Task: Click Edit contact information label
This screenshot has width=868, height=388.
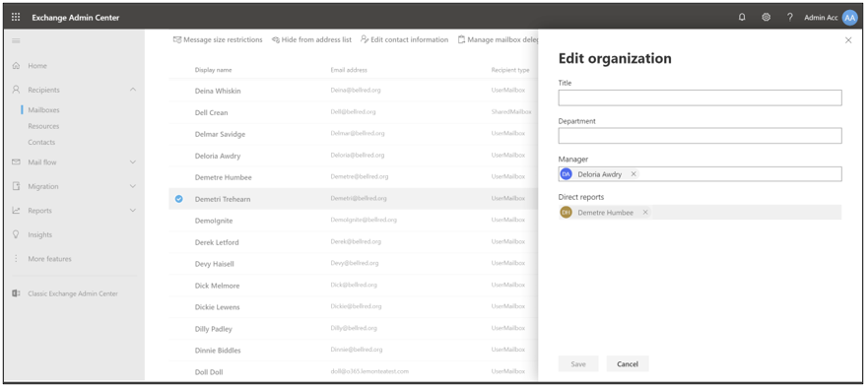Action: (x=410, y=39)
